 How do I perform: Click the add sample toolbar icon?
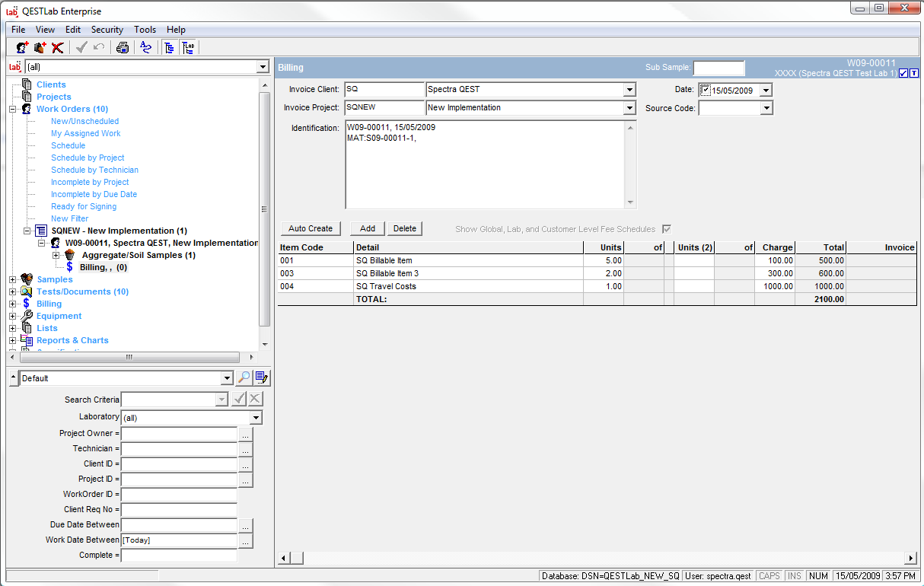point(40,48)
